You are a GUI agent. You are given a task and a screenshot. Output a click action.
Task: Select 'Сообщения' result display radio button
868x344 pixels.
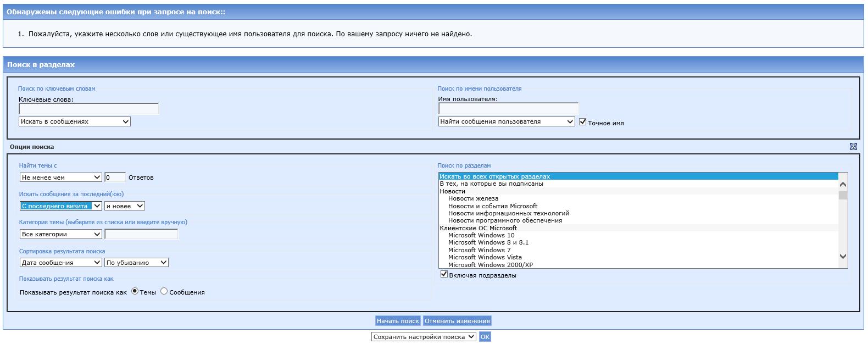tap(164, 291)
